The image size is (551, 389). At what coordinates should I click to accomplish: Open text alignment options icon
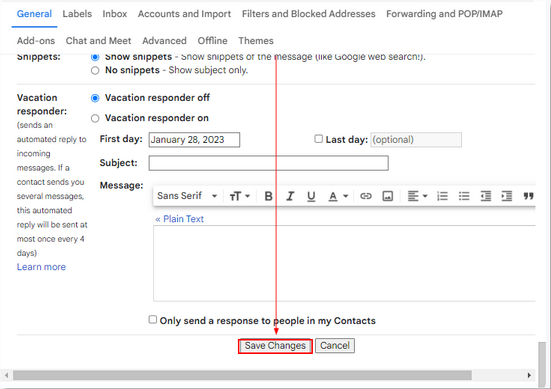point(413,196)
